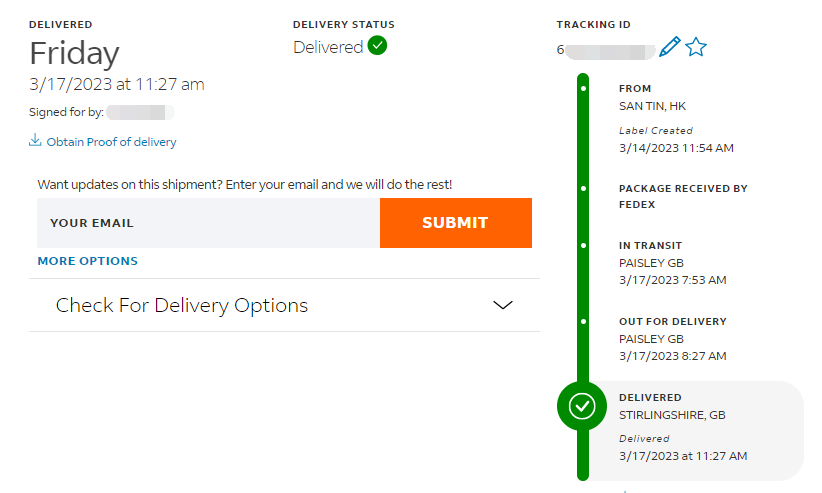Click the Obtain Proof of delivery link
The image size is (822, 493).
tap(111, 142)
